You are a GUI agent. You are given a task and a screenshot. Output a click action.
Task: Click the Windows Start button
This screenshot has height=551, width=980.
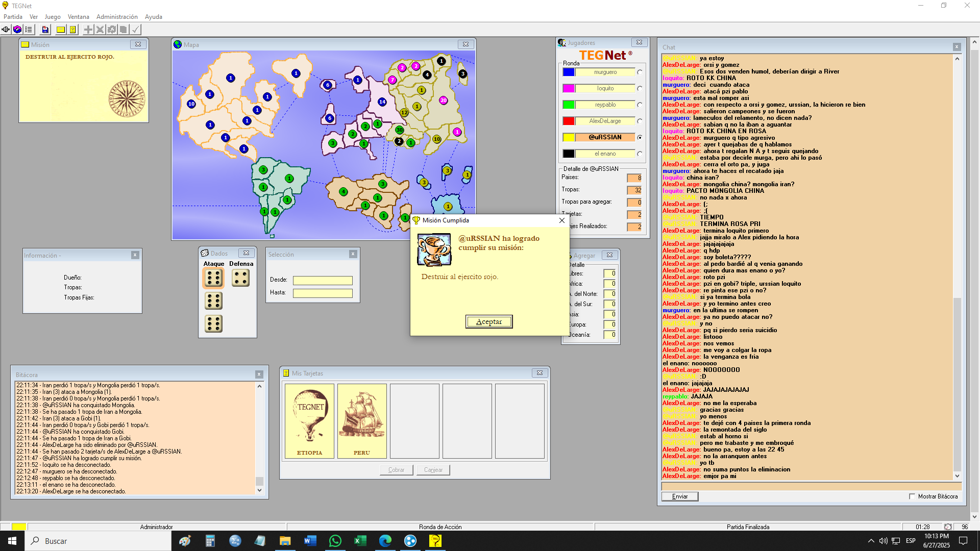pos(12,541)
